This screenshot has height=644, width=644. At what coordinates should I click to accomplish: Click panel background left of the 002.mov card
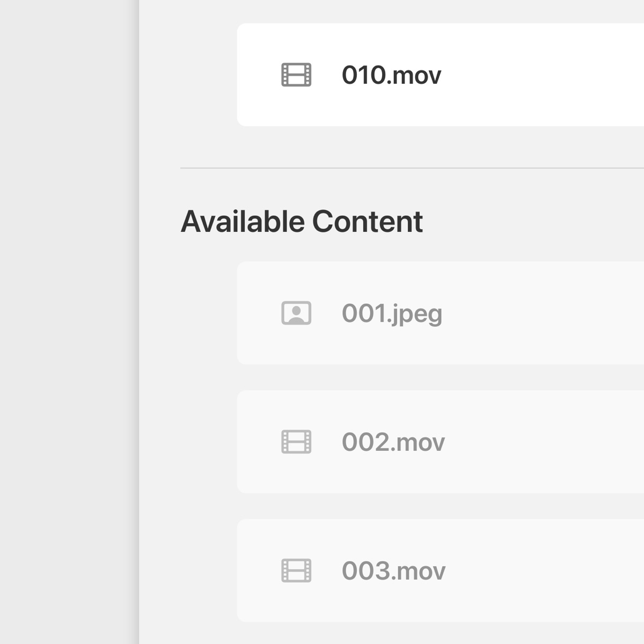point(188,442)
